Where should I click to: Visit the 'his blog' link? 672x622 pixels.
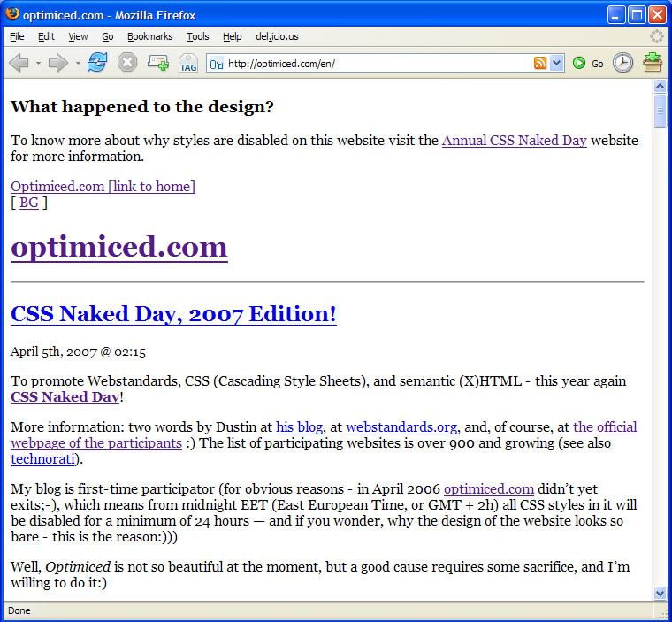[299, 426]
